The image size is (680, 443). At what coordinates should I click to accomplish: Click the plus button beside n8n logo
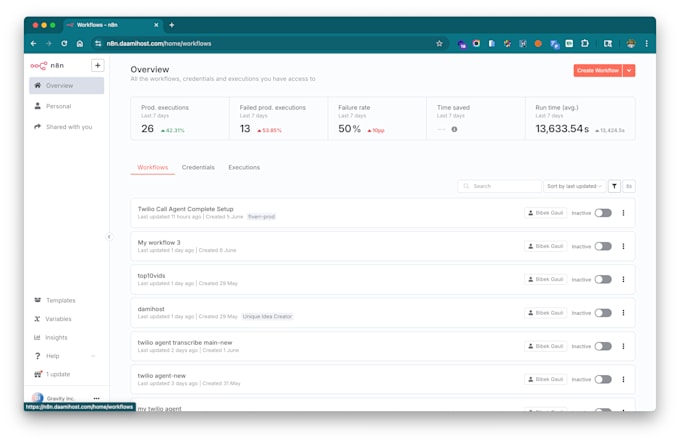[x=98, y=65]
